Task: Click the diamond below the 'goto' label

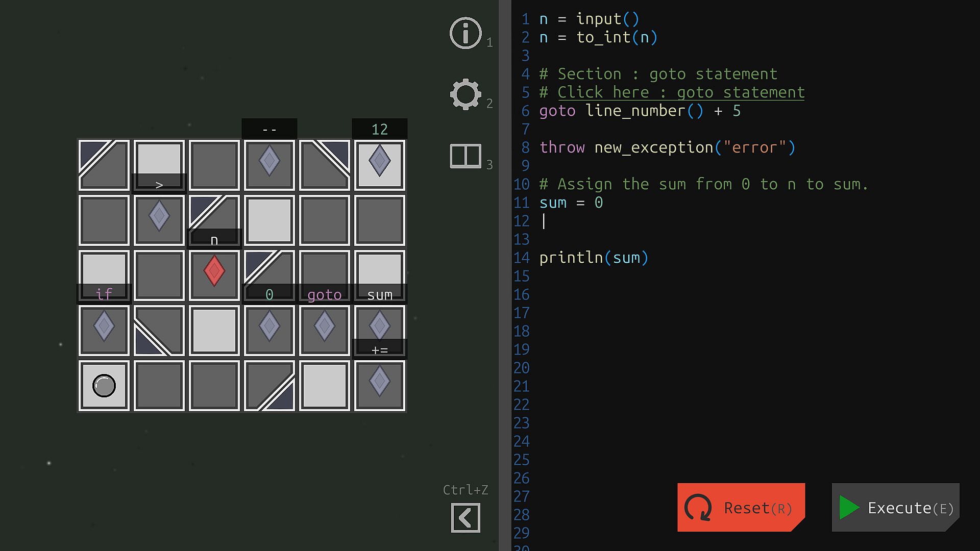Action: click(324, 327)
